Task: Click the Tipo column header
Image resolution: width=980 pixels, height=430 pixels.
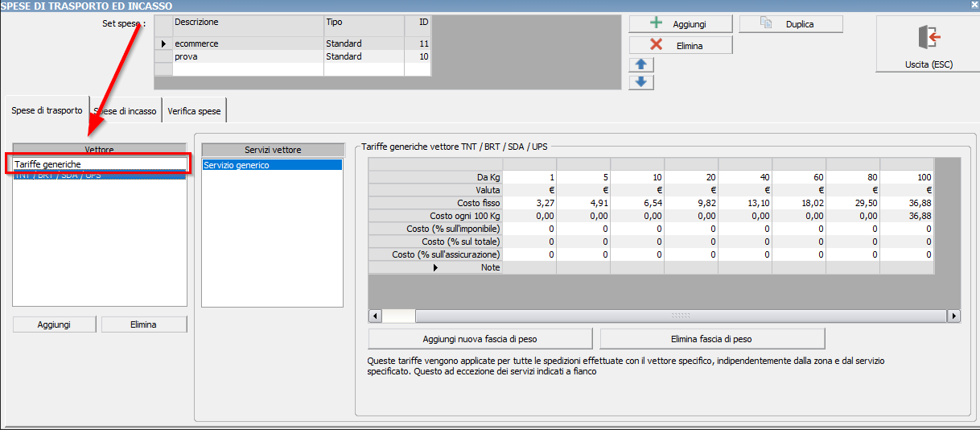Action: [364, 23]
